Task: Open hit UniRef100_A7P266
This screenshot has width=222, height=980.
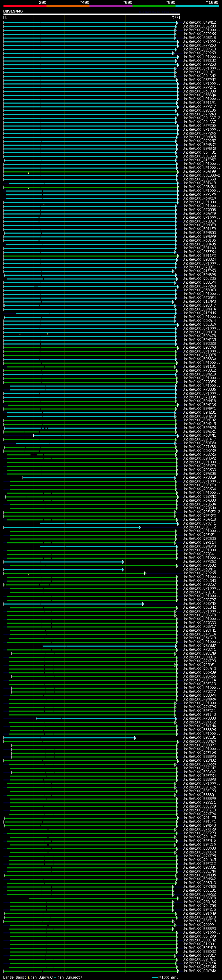Action: pyautogui.click(x=199, y=34)
